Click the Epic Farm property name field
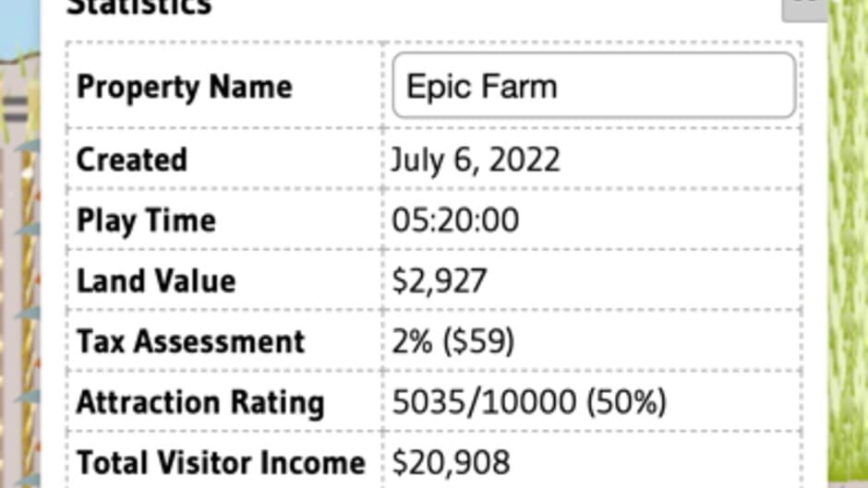This screenshot has width=868, height=488. tap(594, 85)
